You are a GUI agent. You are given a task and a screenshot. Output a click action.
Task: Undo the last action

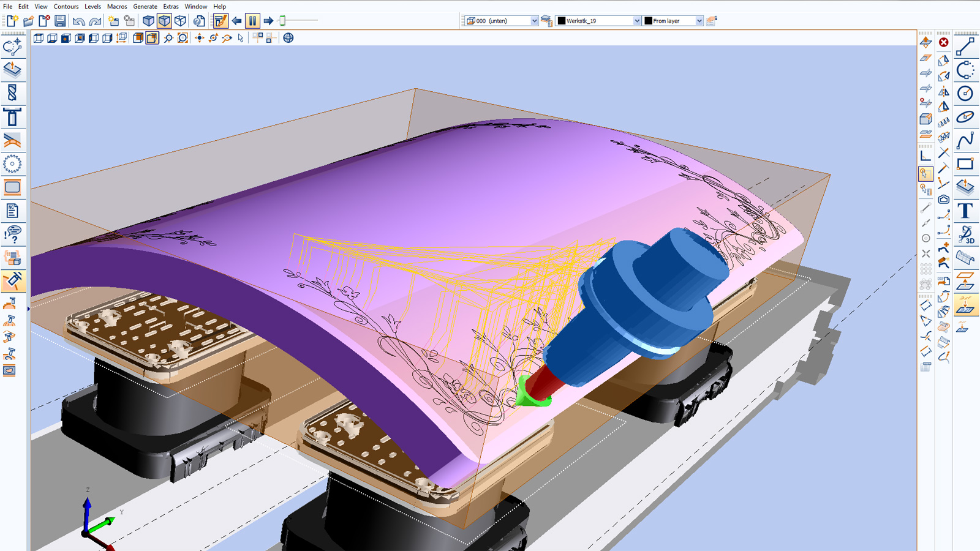tap(78, 21)
